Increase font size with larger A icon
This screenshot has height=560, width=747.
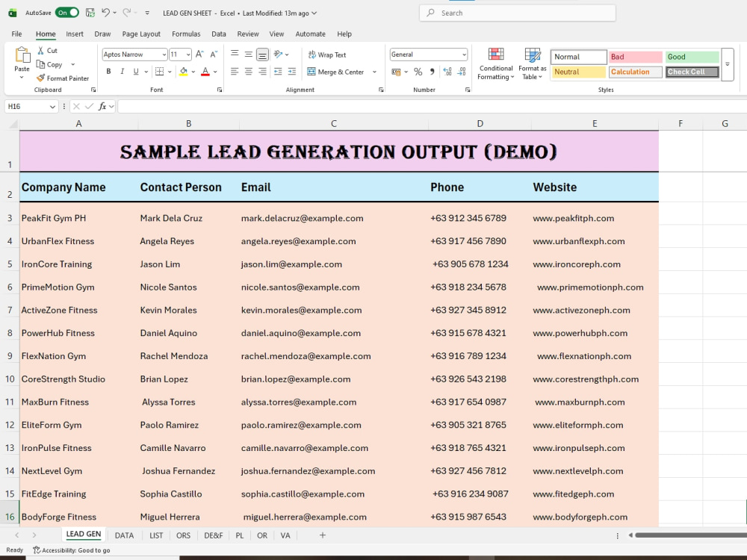coord(199,55)
